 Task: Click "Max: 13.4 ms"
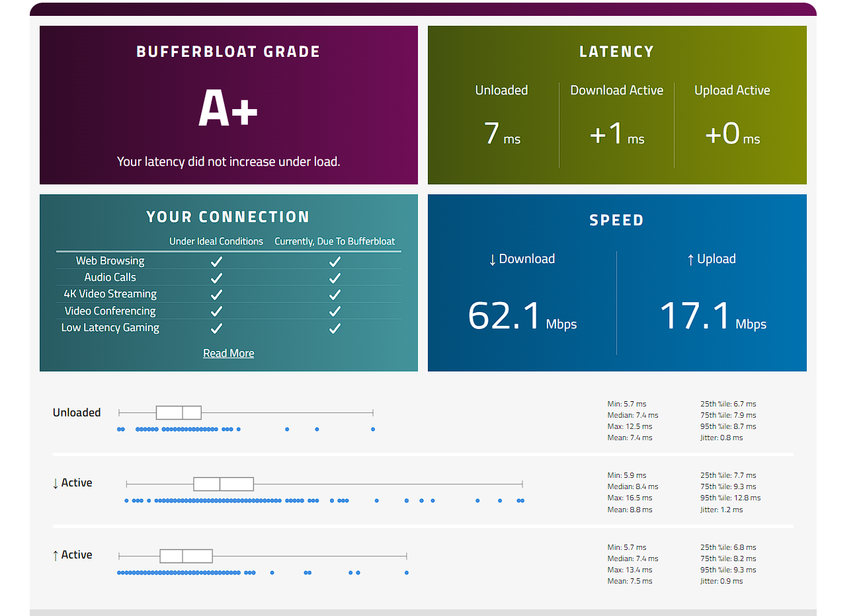coord(630,570)
